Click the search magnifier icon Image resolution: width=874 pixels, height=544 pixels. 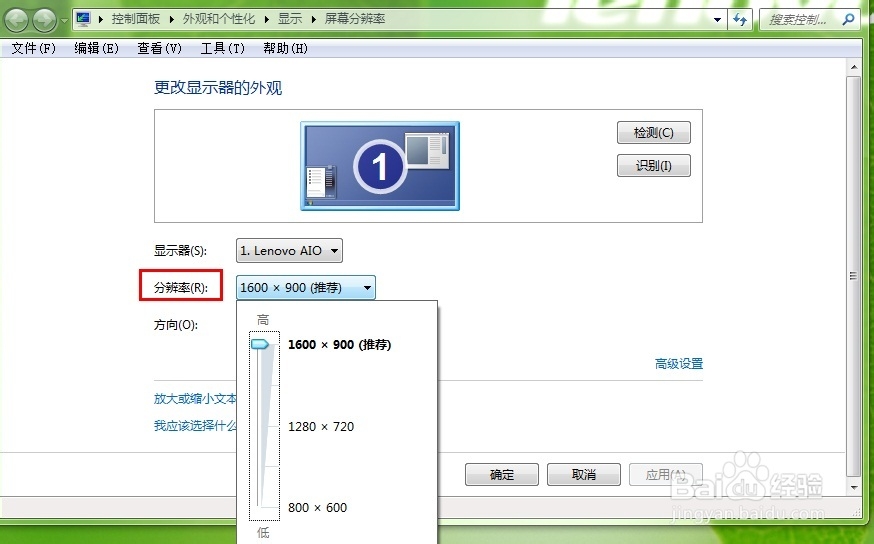coord(848,20)
